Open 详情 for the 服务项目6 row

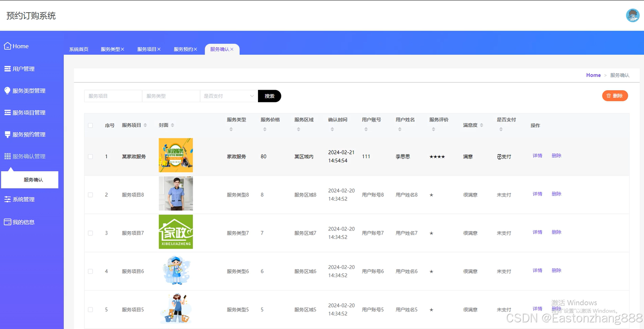(537, 270)
